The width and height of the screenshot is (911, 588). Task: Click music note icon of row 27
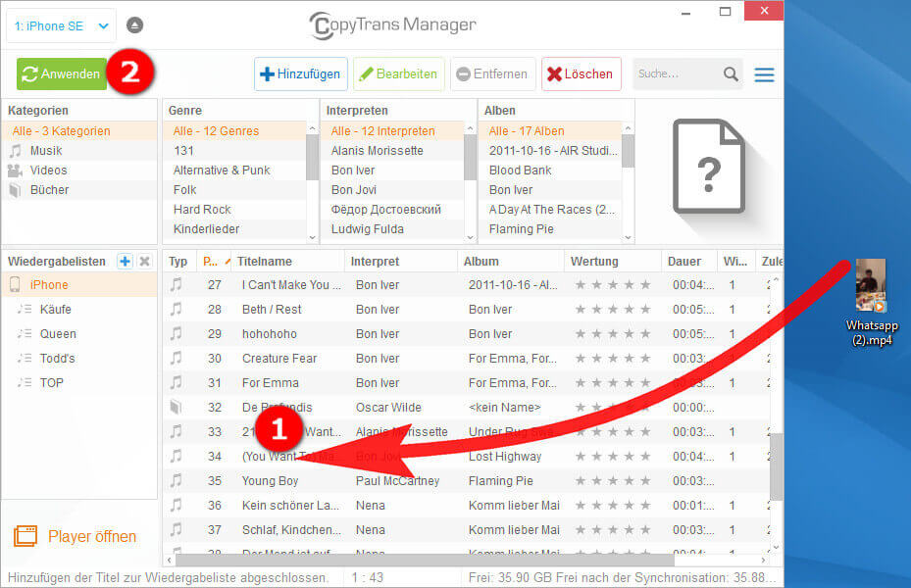pyautogui.click(x=177, y=284)
